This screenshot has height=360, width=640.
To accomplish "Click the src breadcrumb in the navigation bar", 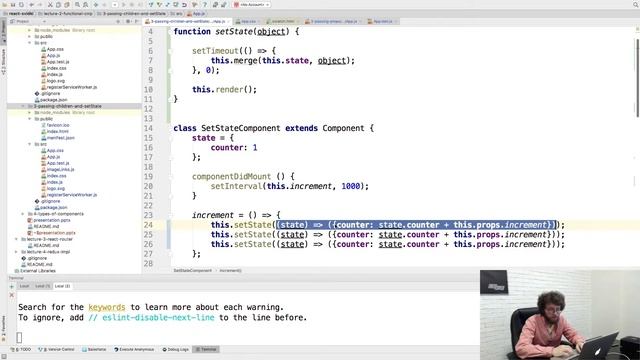I will click(x=177, y=13).
